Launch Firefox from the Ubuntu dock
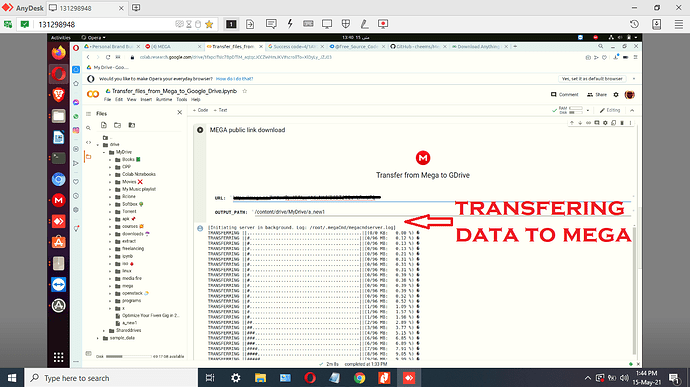Viewport: 690px width, 387px height. (59, 53)
